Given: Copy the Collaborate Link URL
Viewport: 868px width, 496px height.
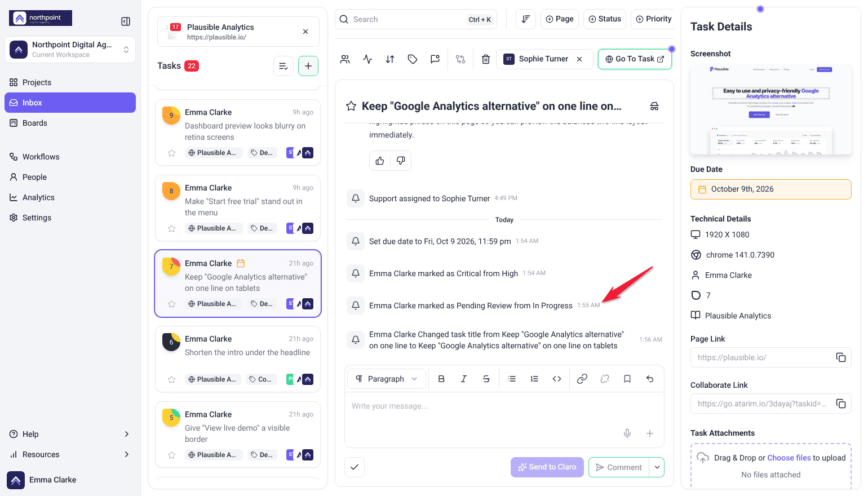Looking at the screenshot, I should coord(841,404).
